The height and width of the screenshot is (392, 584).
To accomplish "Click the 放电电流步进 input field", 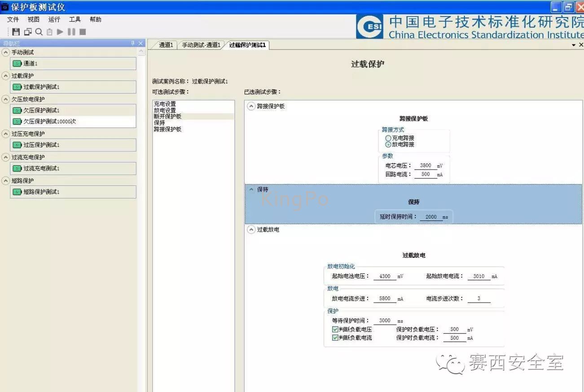I will (x=385, y=299).
